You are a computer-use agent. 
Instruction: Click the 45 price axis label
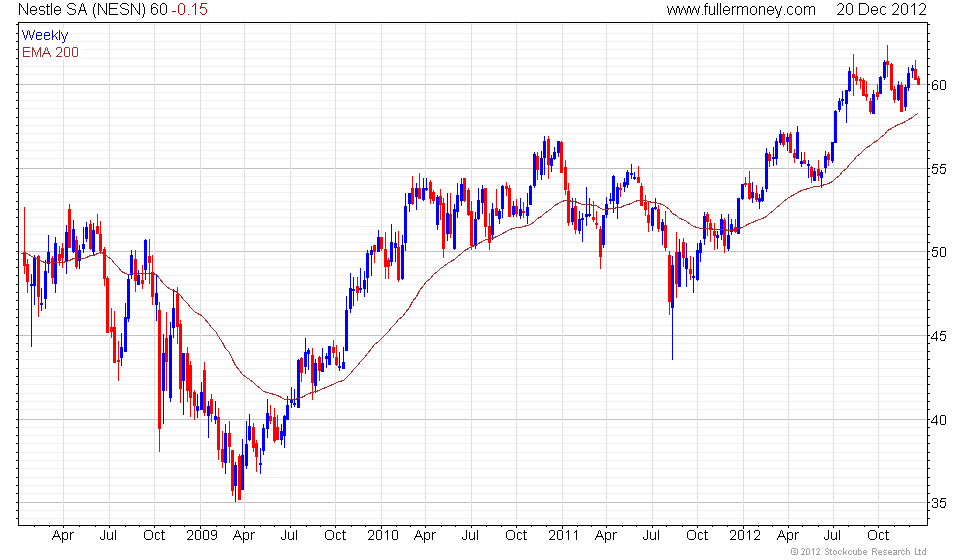tap(939, 336)
